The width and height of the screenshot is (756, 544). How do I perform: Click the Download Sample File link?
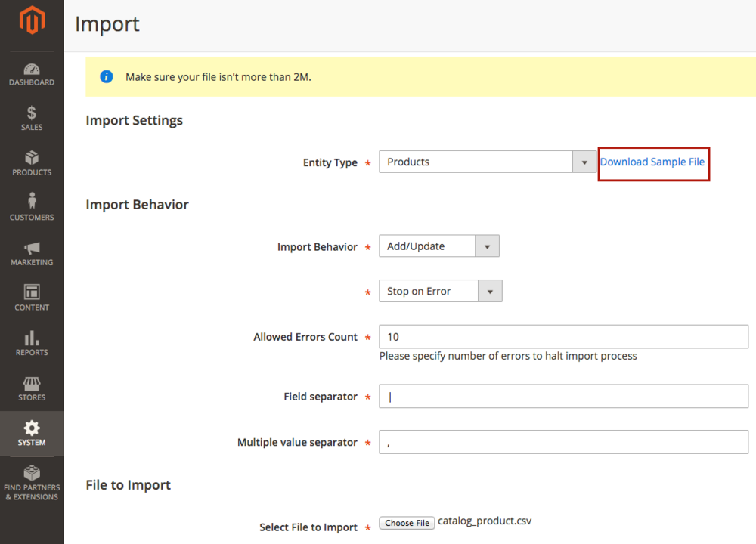(x=653, y=162)
